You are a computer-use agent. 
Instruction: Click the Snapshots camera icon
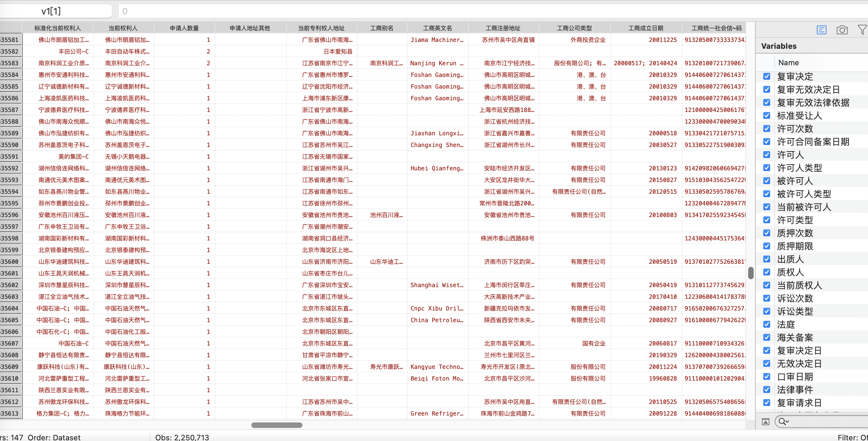click(842, 30)
